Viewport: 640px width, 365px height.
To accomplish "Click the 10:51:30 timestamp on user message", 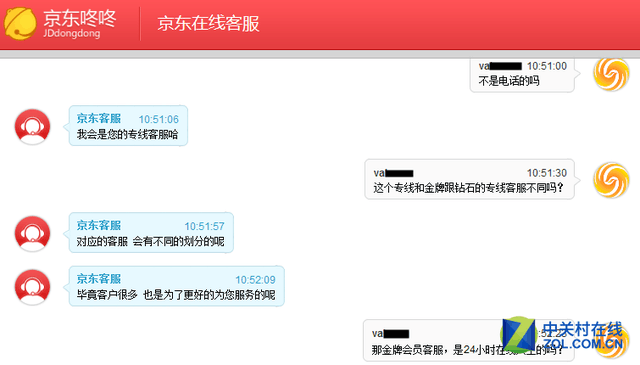I will click(x=547, y=173).
